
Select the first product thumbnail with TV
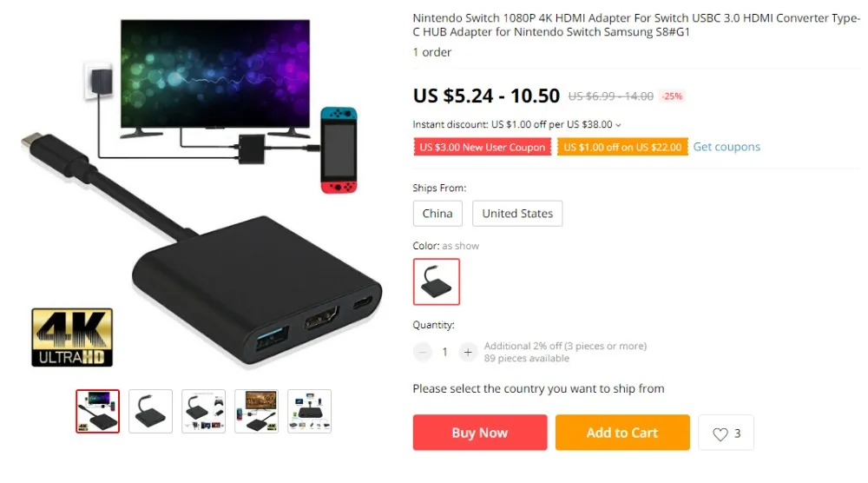pos(97,411)
